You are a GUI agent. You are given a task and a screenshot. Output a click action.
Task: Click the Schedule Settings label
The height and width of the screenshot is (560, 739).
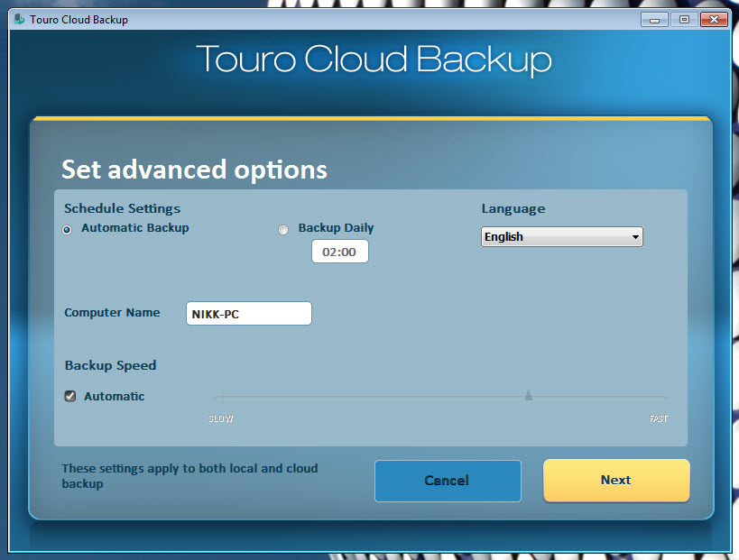(x=122, y=208)
